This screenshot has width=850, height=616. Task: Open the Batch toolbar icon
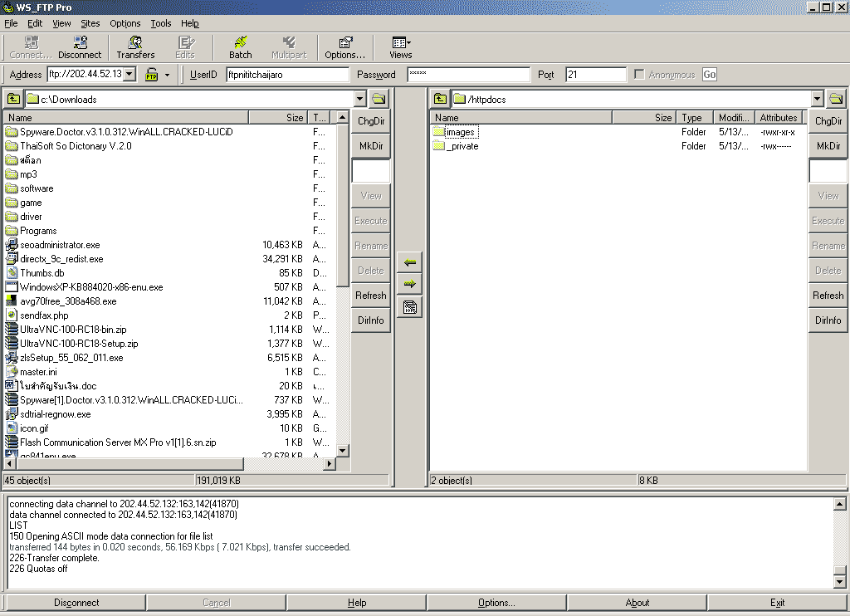click(240, 47)
